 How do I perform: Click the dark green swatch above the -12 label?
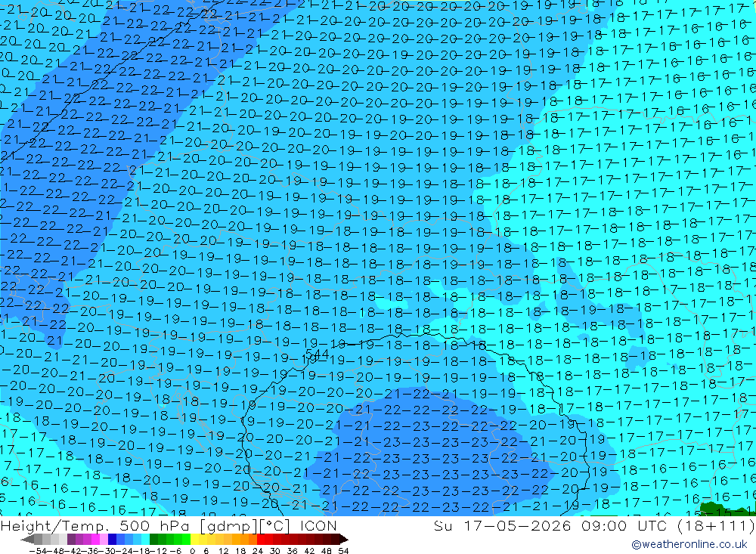153,539
